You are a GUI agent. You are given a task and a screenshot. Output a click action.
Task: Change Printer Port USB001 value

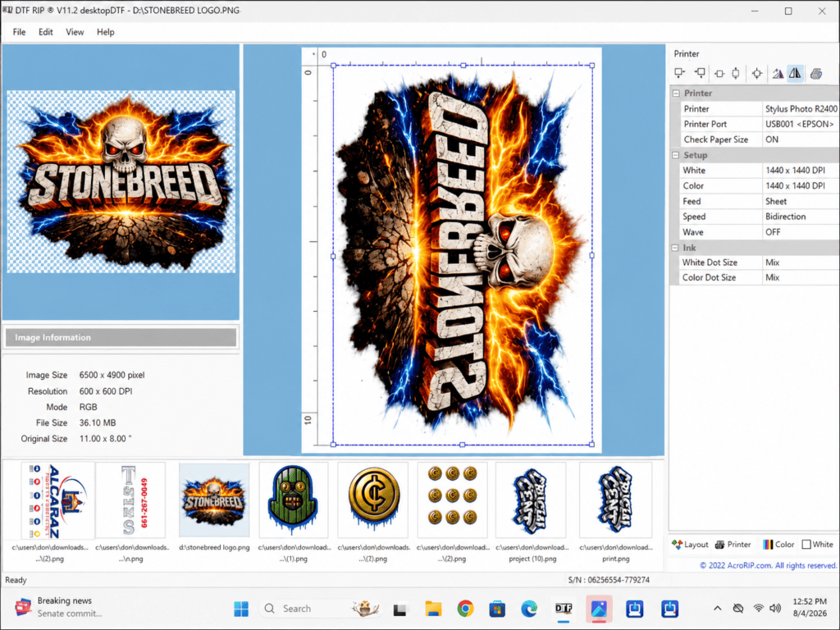pyautogui.click(x=801, y=125)
